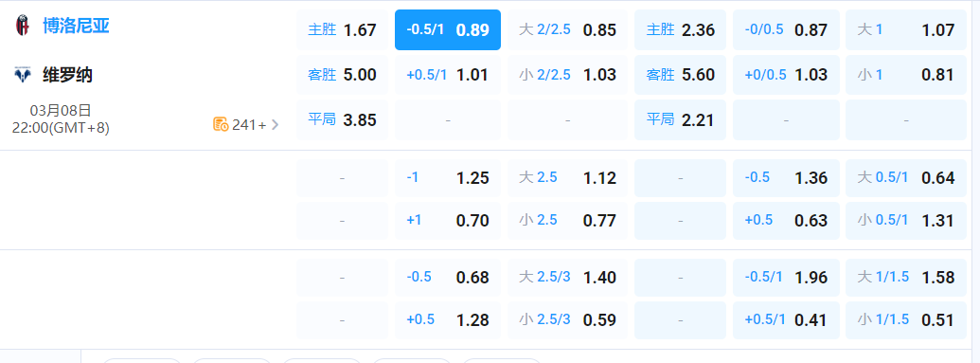Screen dimensions: 980x363
Task: Choose over 大 1/1.5 at 1.58
Action: [x=906, y=278]
